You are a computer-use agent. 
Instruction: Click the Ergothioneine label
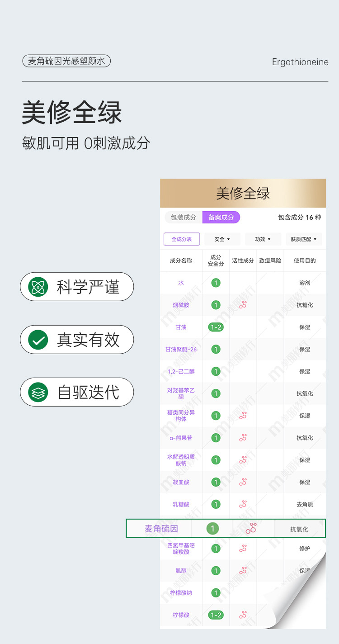pos(300,62)
